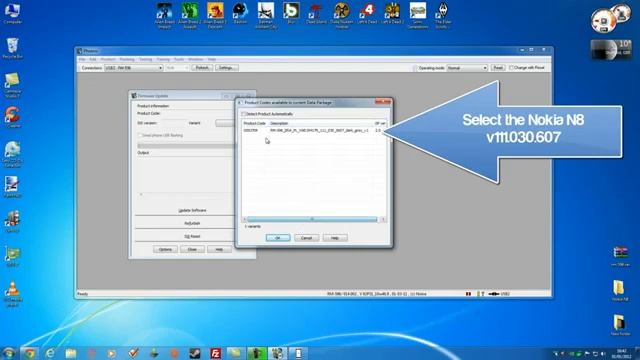640x360 pixels.
Task: Open Settings in Phoenix toolbar
Action: click(x=227, y=68)
